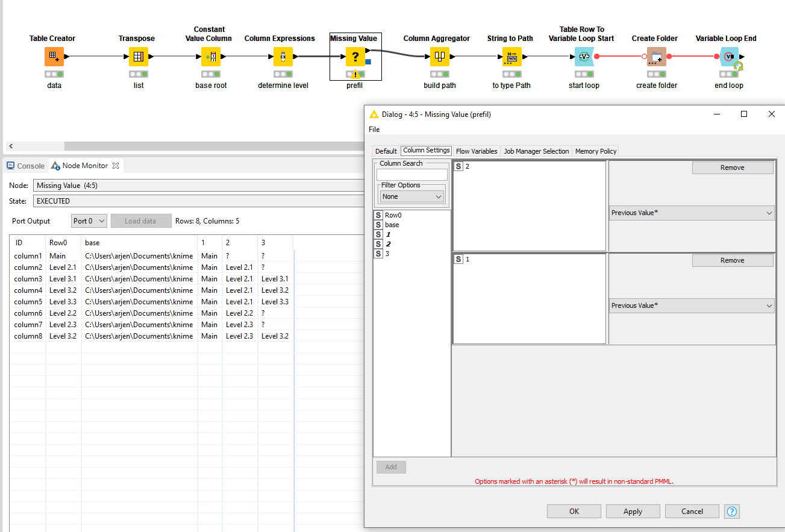Click inside the Column Search field
The width and height of the screenshot is (785, 532).
click(411, 174)
